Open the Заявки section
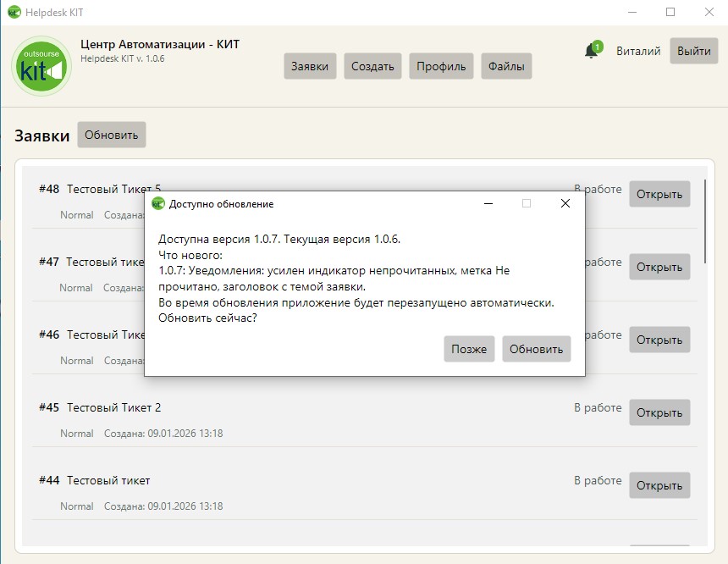The width and height of the screenshot is (728, 564). coord(310,66)
